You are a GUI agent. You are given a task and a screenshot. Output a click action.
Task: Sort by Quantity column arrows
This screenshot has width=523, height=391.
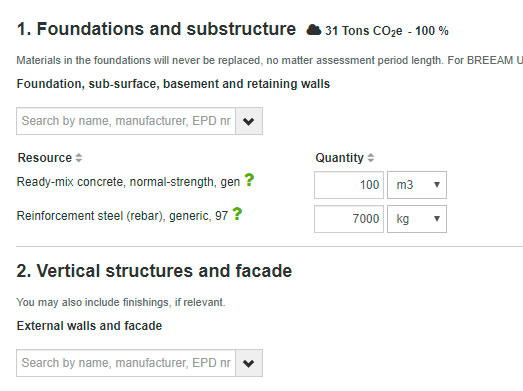click(x=371, y=158)
